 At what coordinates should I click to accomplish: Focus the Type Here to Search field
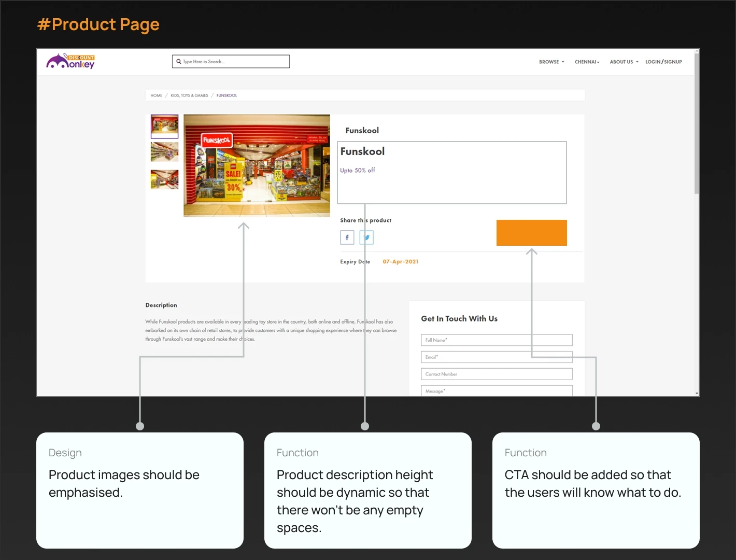231,61
